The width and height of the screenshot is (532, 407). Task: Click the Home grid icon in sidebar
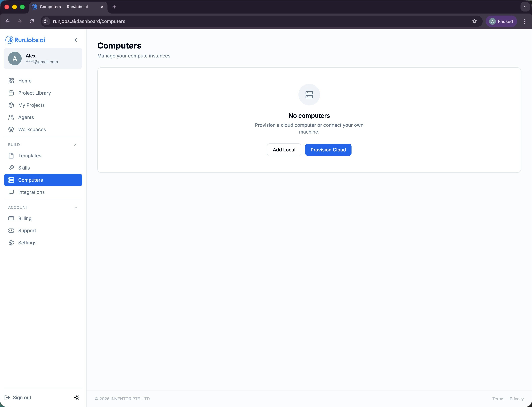point(11,81)
